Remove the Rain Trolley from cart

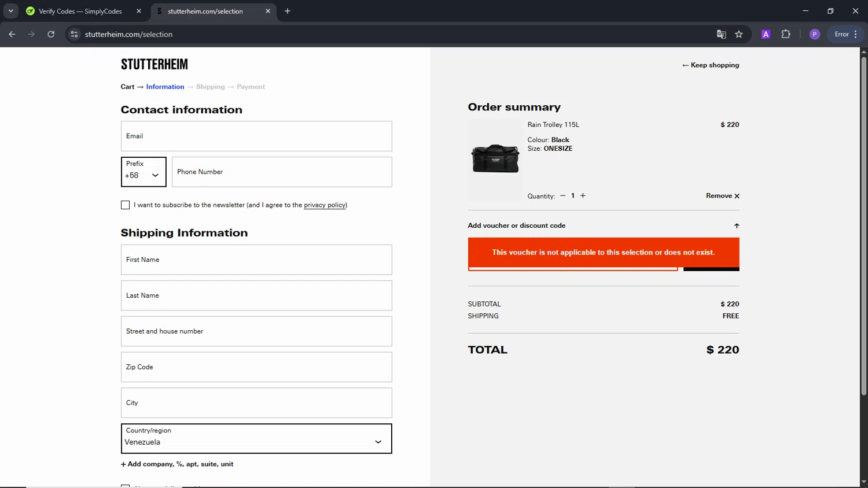point(723,196)
